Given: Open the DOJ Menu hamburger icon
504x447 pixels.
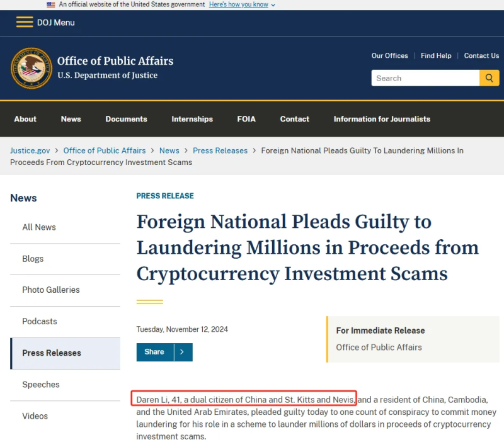Looking at the screenshot, I should [x=25, y=22].
